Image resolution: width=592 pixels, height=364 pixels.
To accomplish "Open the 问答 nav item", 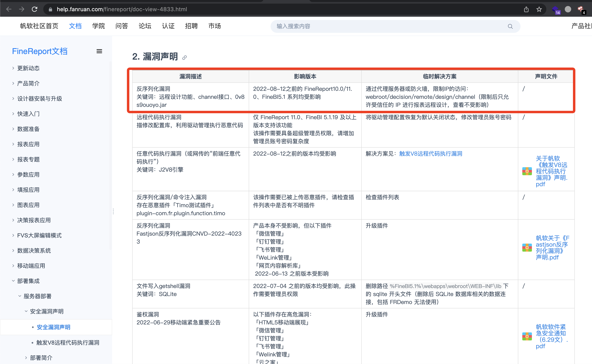I will click(x=122, y=26).
